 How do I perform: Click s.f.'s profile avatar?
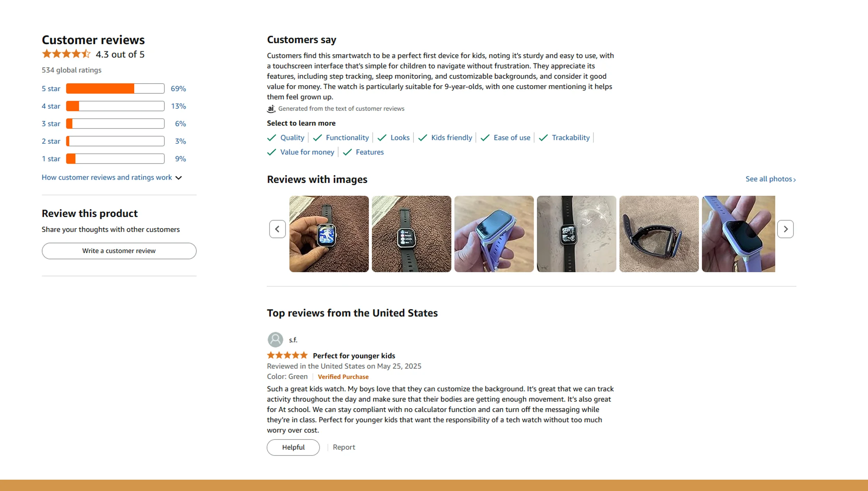click(275, 339)
